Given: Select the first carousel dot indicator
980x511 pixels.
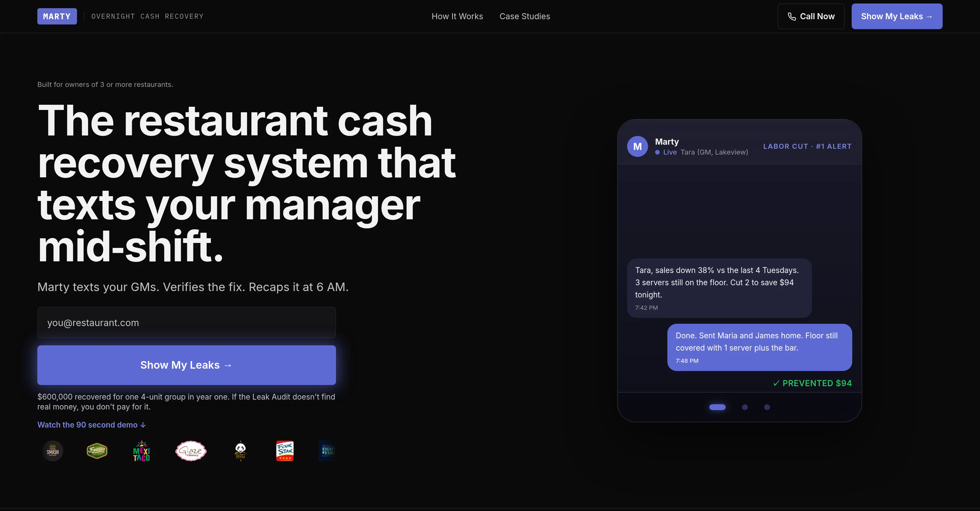Looking at the screenshot, I should [x=717, y=407].
